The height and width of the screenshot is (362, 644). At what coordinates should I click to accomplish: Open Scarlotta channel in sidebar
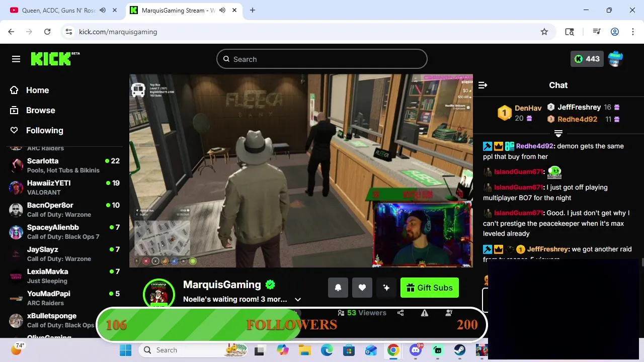pos(64,165)
